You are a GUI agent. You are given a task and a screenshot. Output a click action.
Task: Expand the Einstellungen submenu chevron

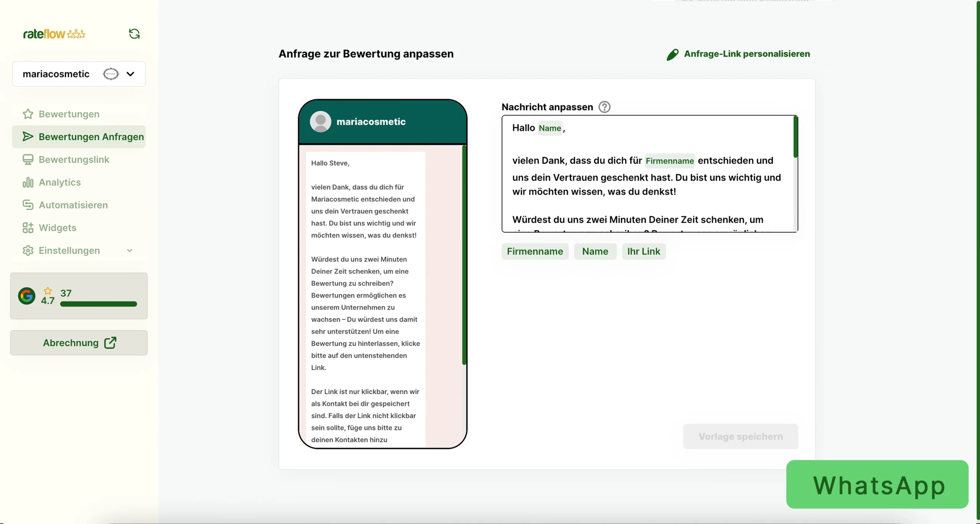(x=130, y=251)
